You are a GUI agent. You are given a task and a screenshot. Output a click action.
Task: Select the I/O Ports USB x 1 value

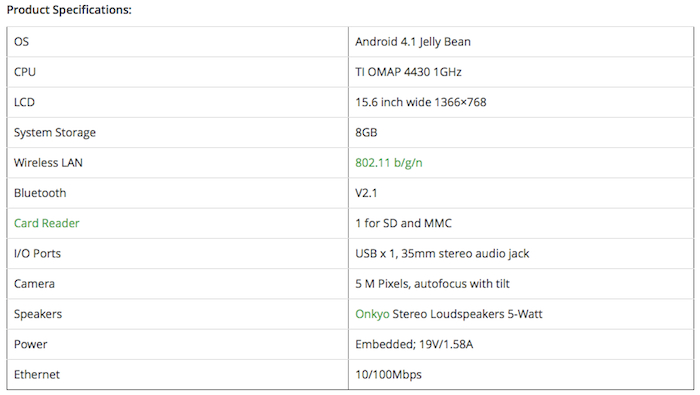coord(442,254)
